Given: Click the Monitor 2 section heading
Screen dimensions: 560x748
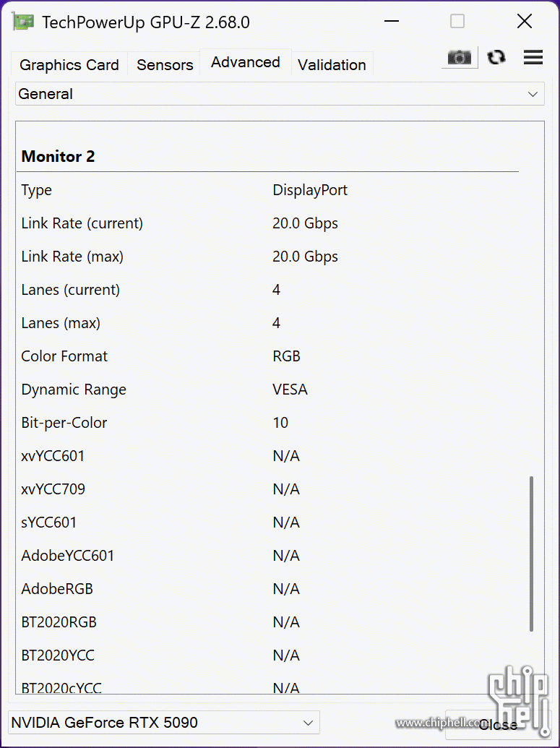Looking at the screenshot, I should (x=58, y=156).
